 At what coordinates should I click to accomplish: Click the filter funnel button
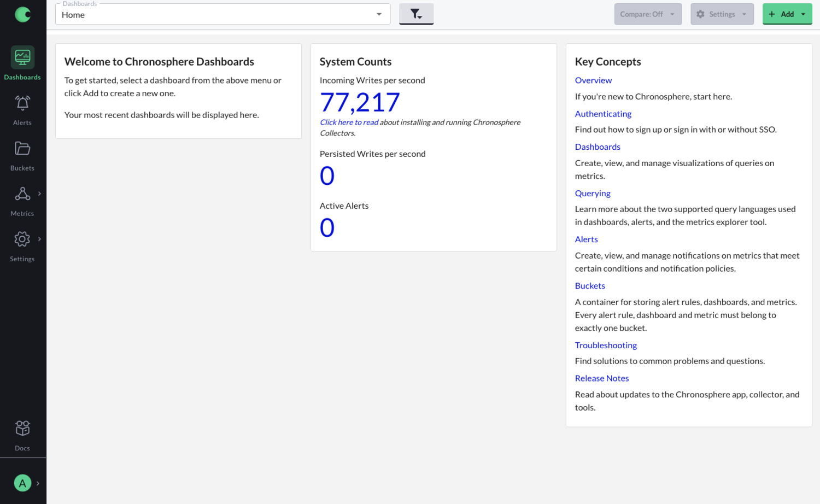click(x=416, y=14)
